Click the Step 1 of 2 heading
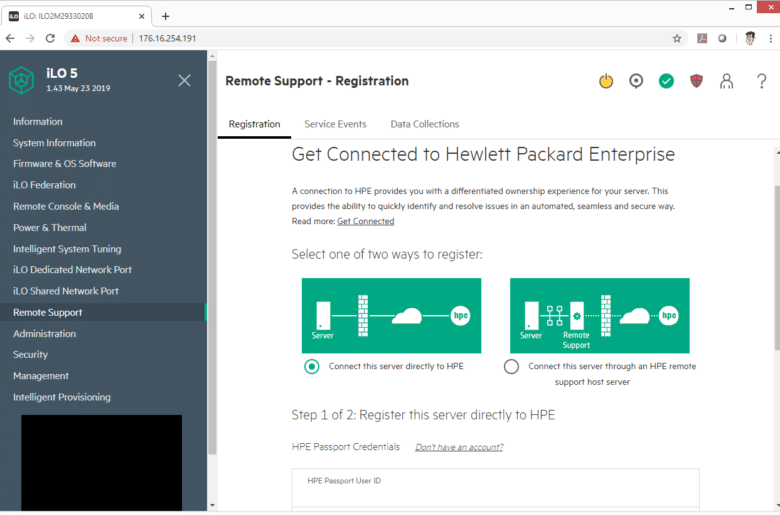Screen dimensions: 780x516 pyautogui.click(x=423, y=415)
